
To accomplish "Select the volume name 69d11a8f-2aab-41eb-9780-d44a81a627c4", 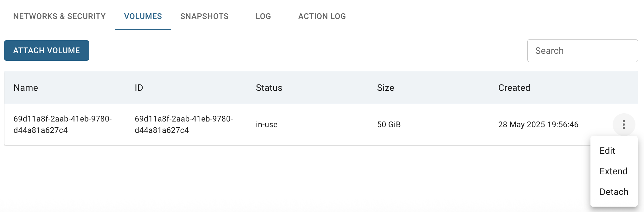I will 63,124.
